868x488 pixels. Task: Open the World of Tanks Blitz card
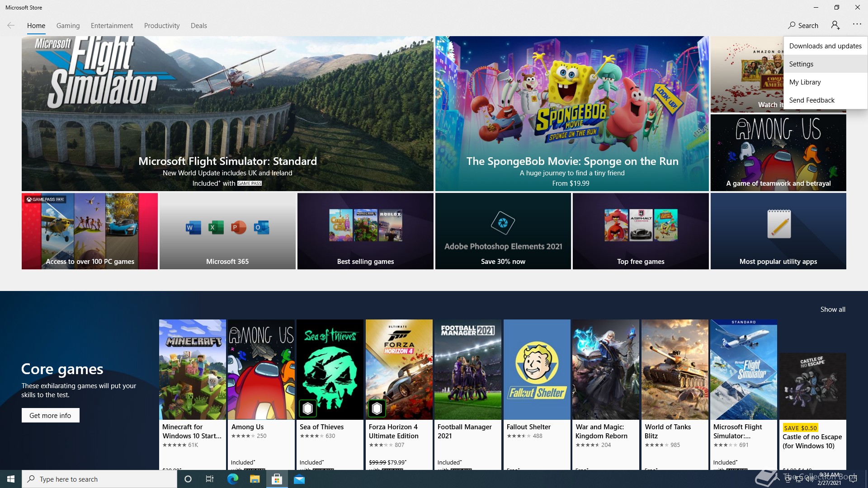[675, 394]
